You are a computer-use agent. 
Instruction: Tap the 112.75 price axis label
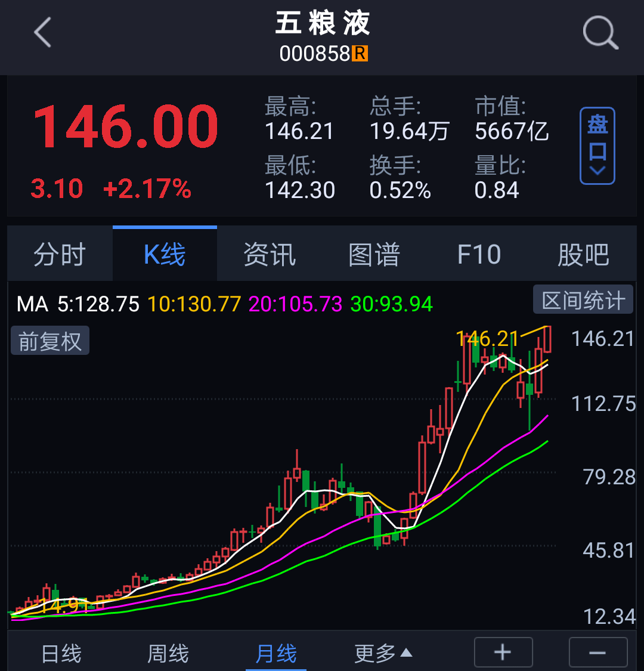coord(603,404)
